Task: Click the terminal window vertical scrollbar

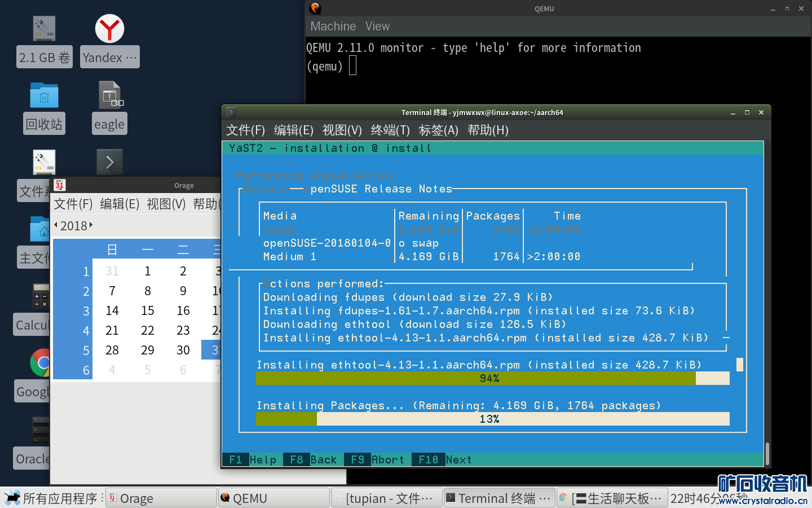Action: (767, 453)
